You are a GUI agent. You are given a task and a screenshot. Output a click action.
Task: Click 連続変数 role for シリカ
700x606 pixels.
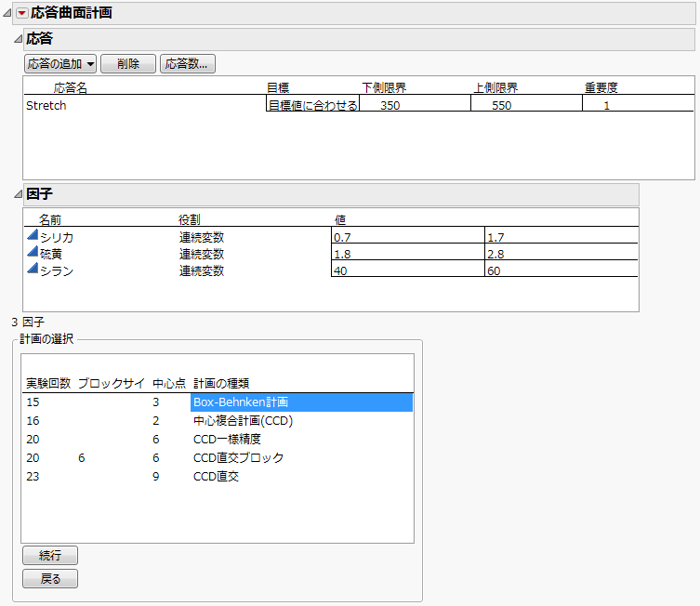pos(202,237)
